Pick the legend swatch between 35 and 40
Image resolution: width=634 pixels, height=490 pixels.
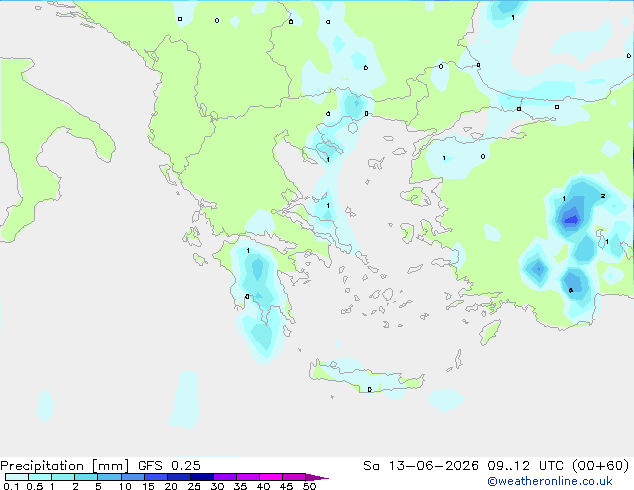247,477
